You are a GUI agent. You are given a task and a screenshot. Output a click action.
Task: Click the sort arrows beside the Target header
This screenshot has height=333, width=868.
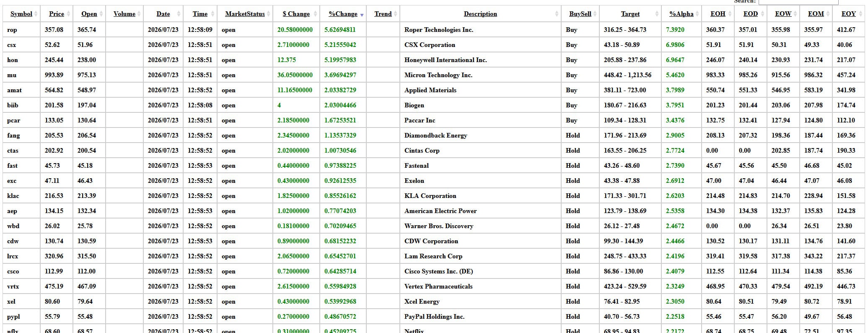656,14
